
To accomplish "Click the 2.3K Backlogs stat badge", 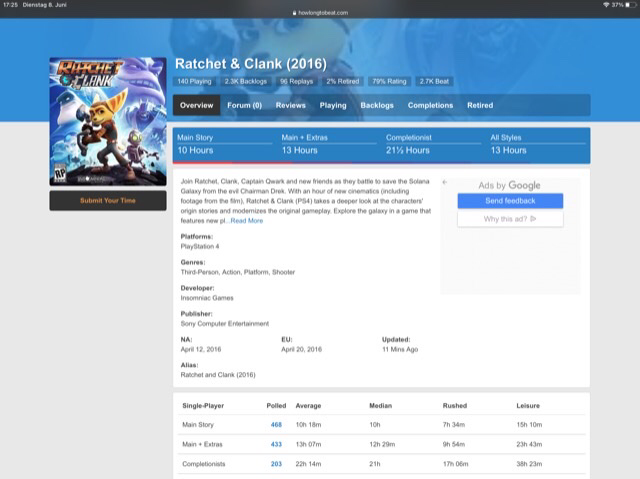I will pyautogui.click(x=245, y=82).
